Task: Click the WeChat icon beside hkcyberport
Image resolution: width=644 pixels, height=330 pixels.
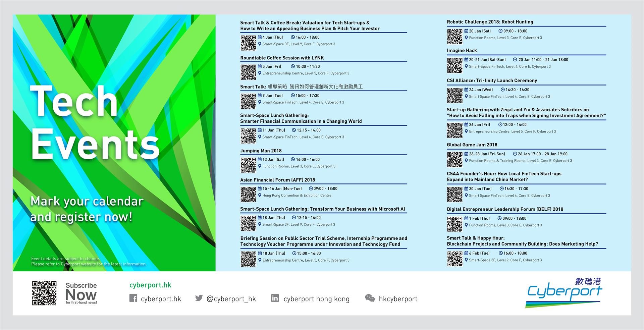Action: click(x=370, y=298)
